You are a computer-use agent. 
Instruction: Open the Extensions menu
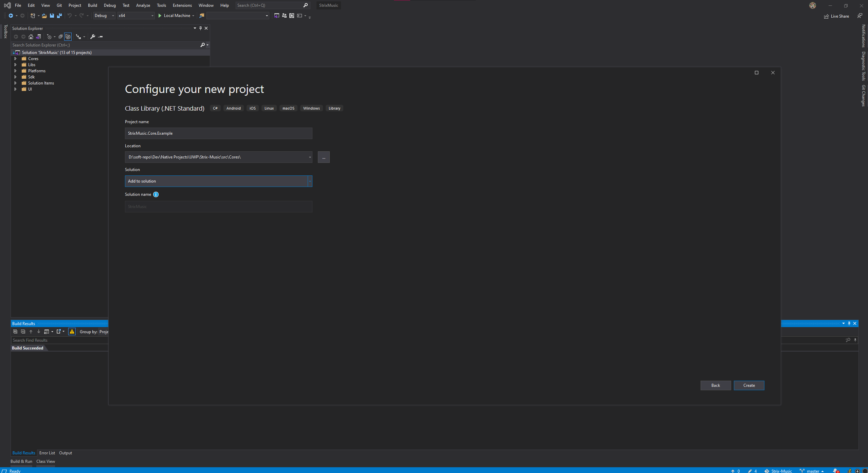point(182,5)
